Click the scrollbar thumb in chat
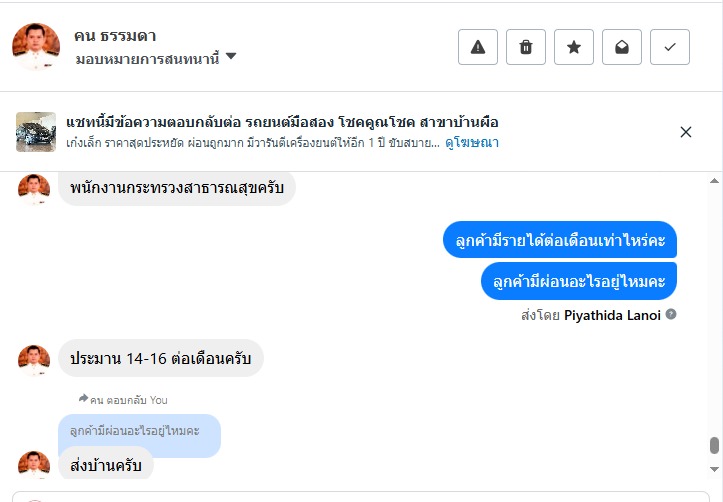Image resolution: width=723 pixels, height=502 pixels. pos(714,446)
